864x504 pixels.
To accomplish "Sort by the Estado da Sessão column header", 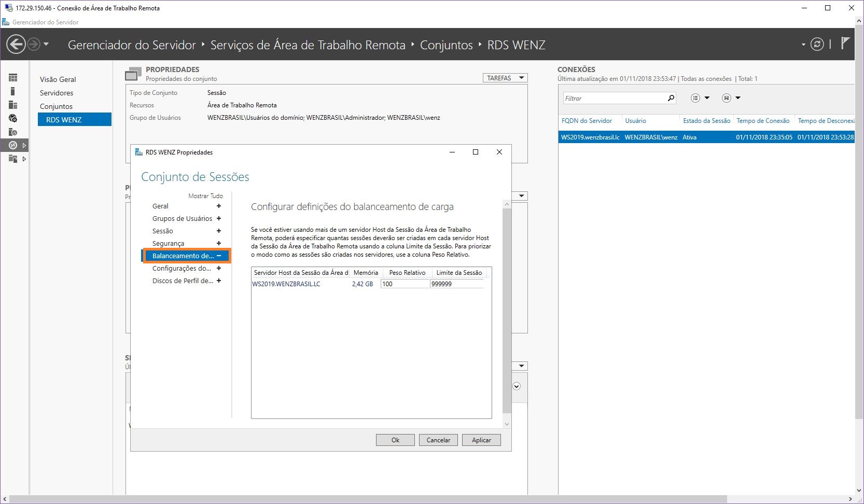I will point(706,121).
